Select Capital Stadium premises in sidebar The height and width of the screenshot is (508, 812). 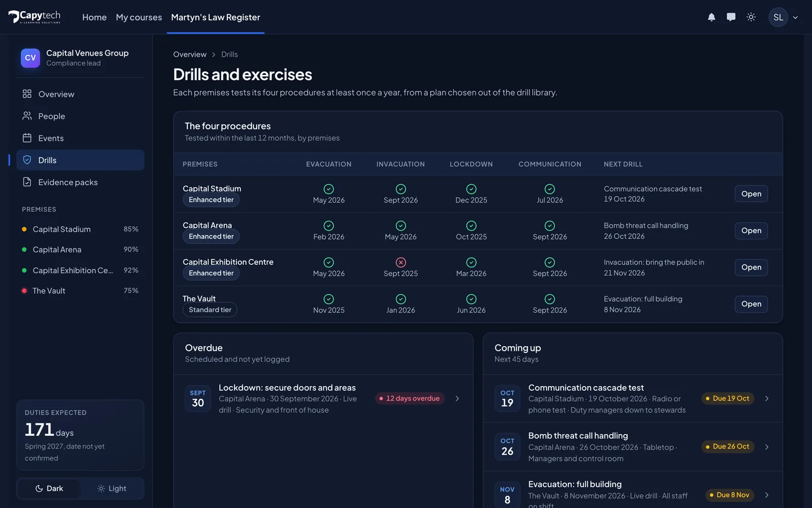(80, 229)
